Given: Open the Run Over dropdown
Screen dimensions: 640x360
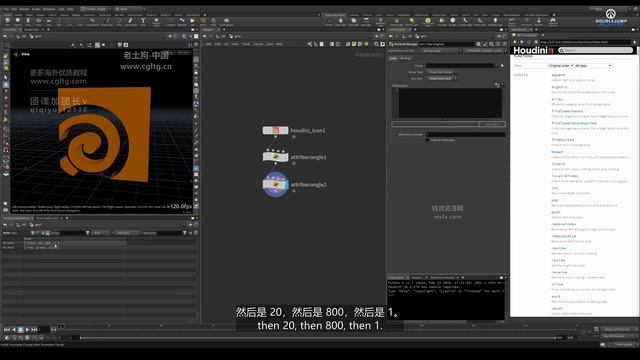Looking at the screenshot, I should tap(442, 78).
